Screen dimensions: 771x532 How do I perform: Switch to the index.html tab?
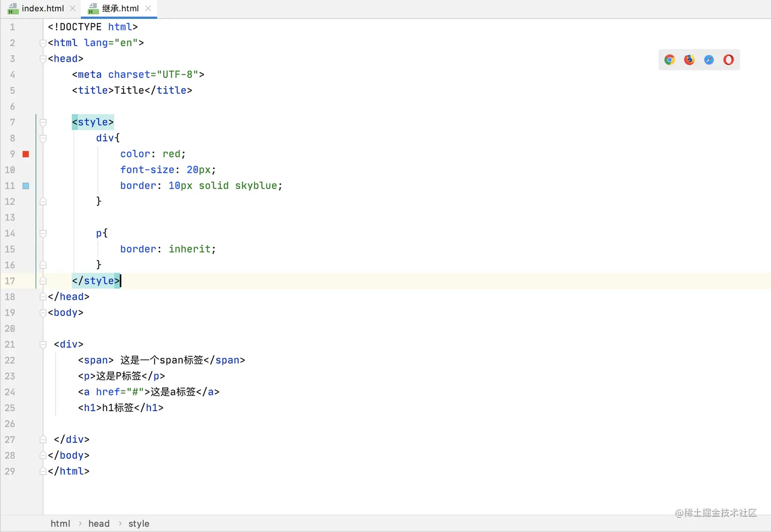pos(42,8)
